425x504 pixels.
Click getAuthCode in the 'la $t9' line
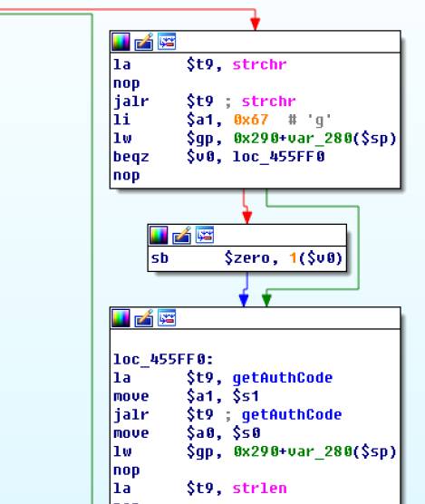click(x=283, y=378)
